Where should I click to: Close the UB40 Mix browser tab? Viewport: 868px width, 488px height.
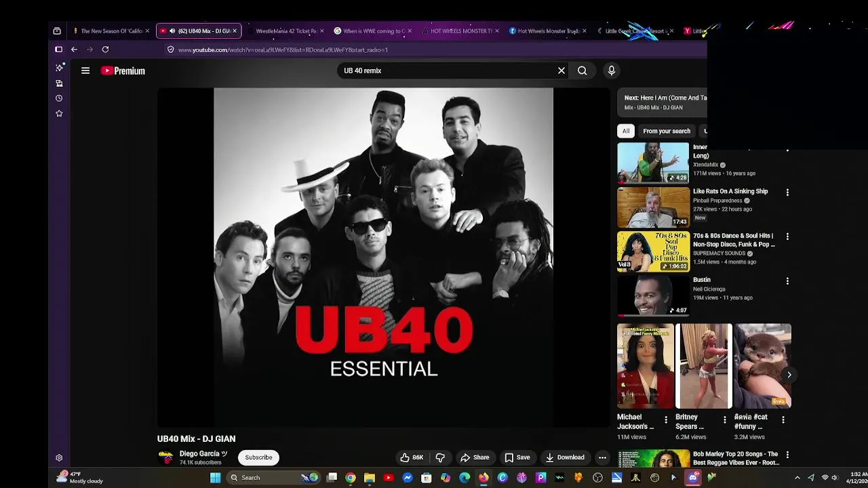tap(235, 31)
